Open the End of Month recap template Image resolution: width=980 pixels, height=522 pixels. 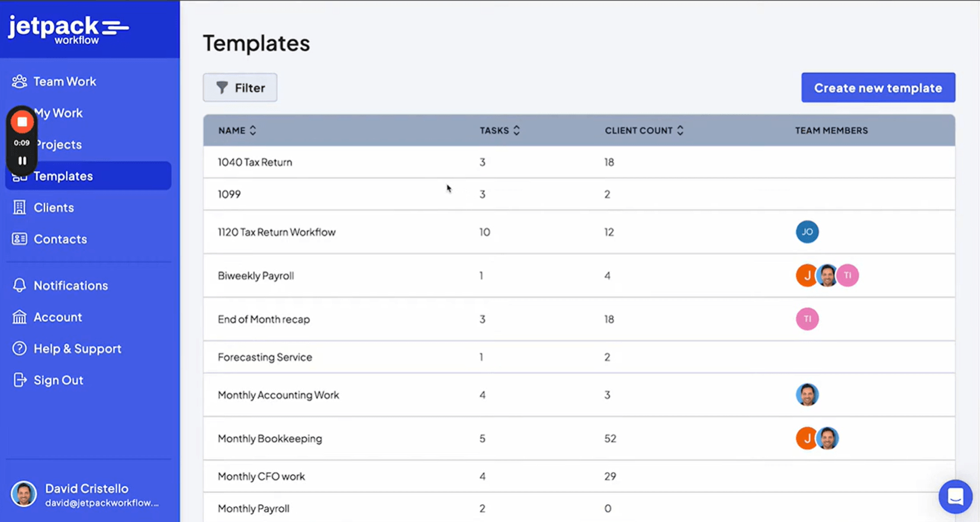[264, 319]
